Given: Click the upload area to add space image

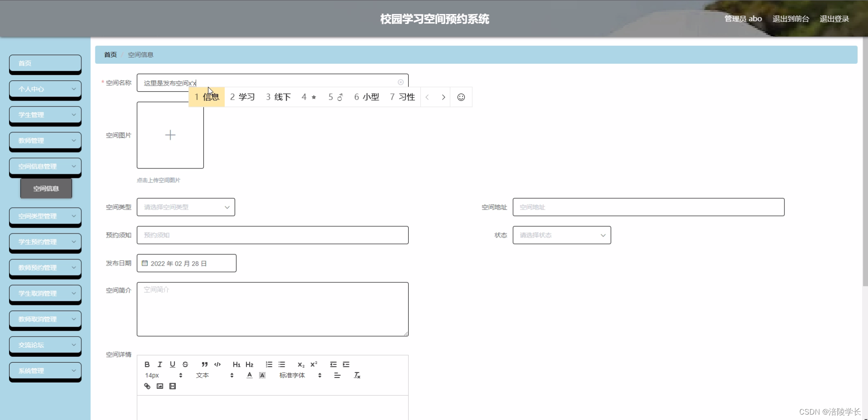Looking at the screenshot, I should [170, 135].
